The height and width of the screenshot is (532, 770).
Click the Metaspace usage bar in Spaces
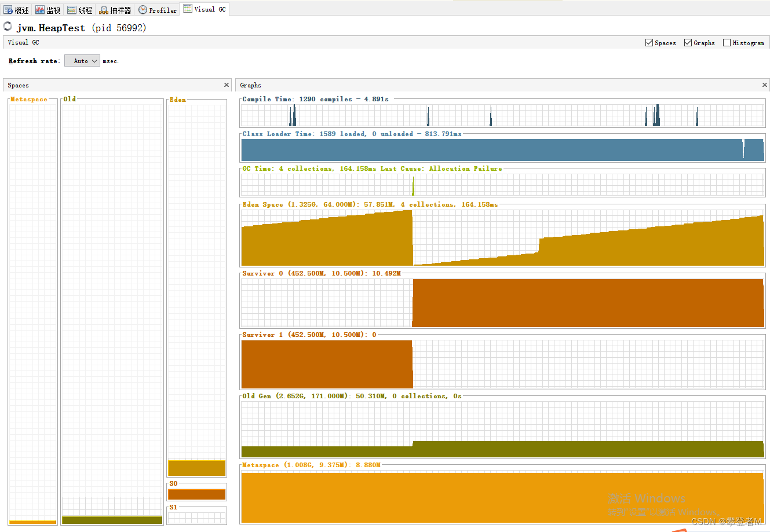click(33, 522)
